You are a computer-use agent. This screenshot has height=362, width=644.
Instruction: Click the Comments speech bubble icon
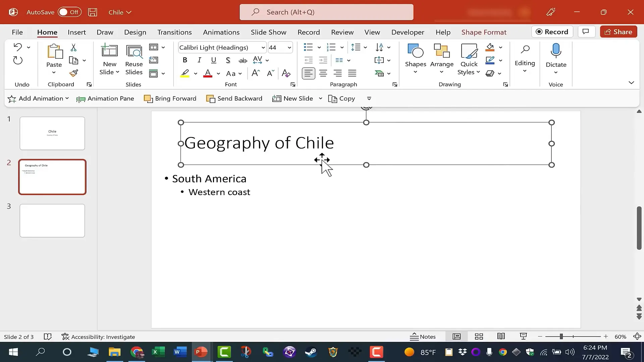point(586,32)
